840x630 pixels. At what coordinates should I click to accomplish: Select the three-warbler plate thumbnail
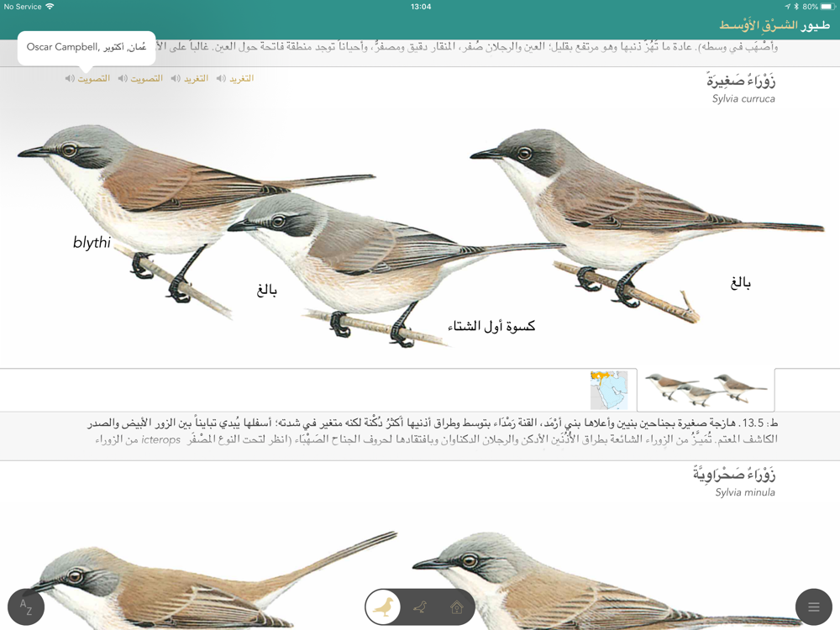tap(706, 390)
